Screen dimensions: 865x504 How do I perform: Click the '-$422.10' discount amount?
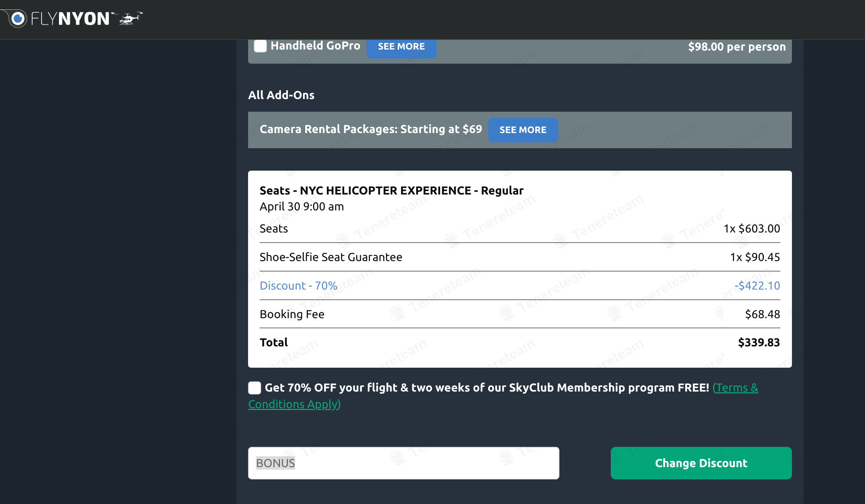[757, 286]
